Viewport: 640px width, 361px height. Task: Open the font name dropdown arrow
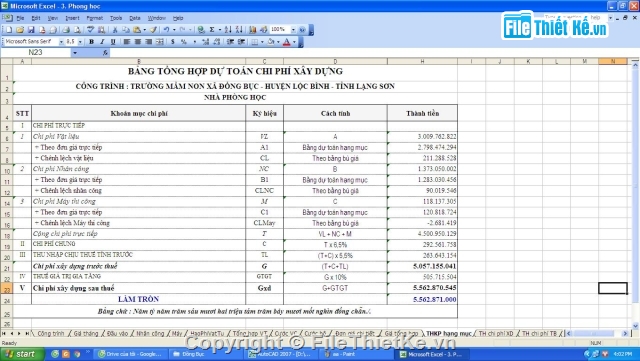point(61,42)
